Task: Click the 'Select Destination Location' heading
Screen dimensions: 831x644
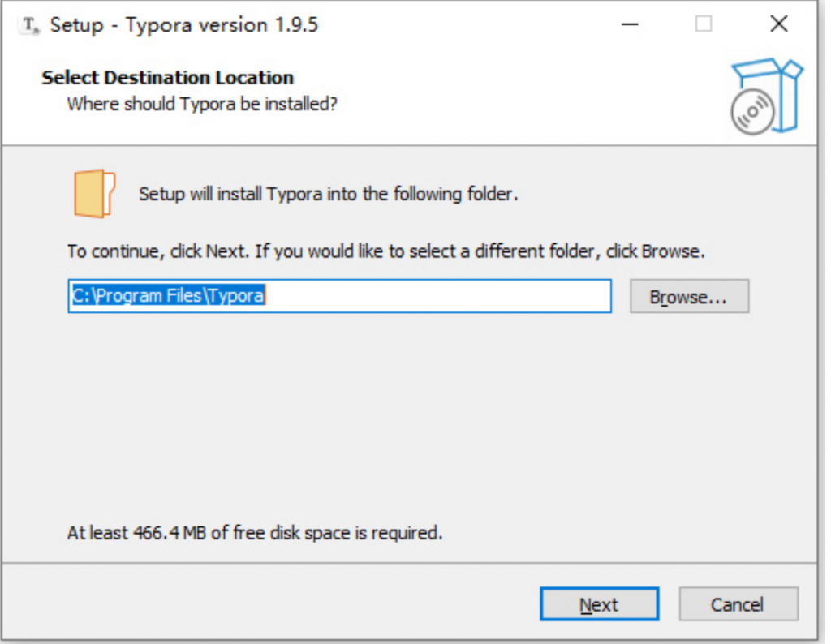Action: pos(167,78)
